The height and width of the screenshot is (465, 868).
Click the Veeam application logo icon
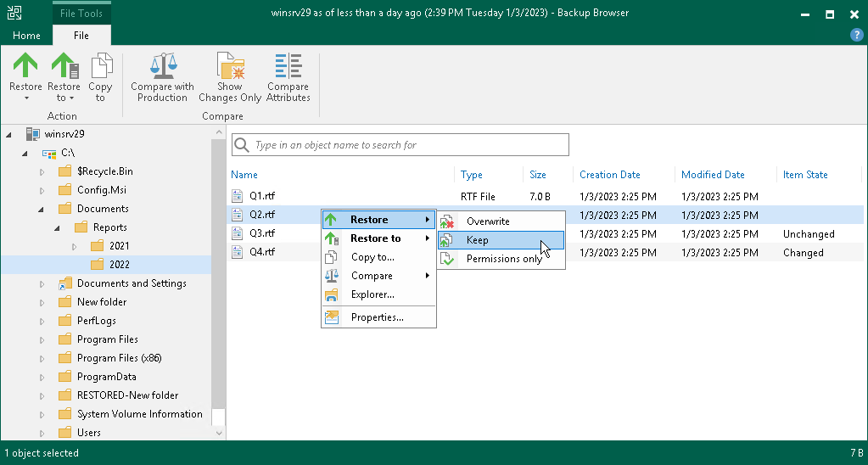click(14, 14)
